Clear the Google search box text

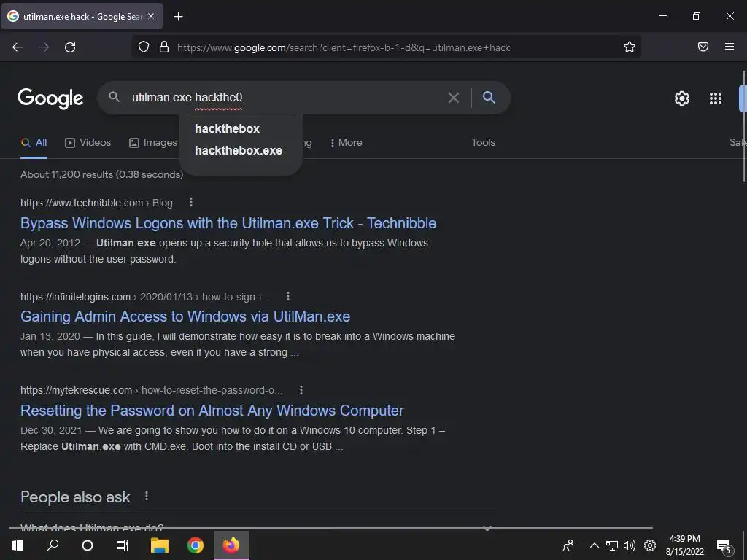pos(454,98)
